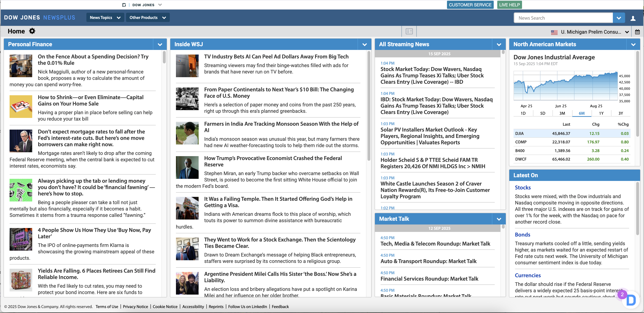Open Financial Services Roundup item
Image resolution: width=644 pixels, height=313 pixels.
(429, 279)
